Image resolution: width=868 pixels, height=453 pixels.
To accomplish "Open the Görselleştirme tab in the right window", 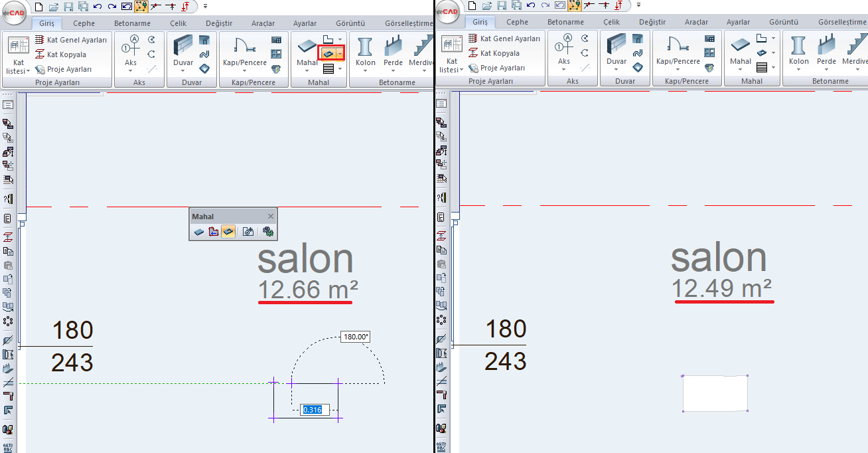I will pyautogui.click(x=841, y=22).
